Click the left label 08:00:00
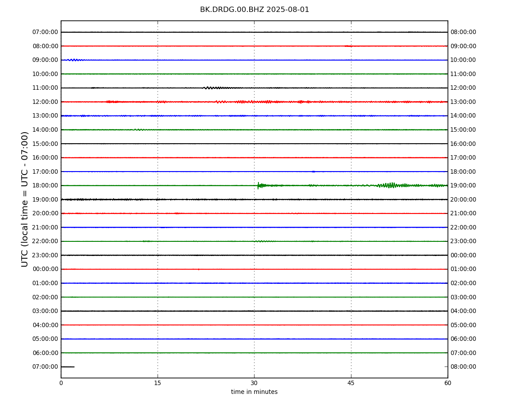Image resolution: width=509 pixels, height=420 pixels. pos(45,46)
